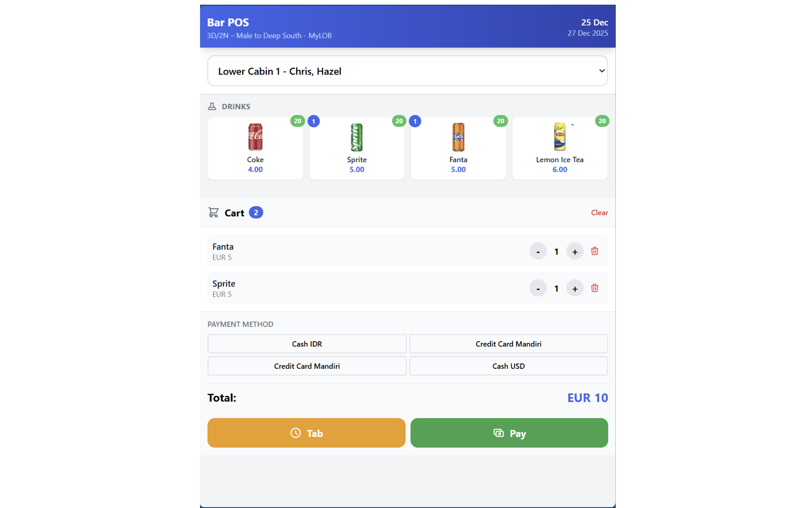Image resolution: width=812 pixels, height=508 pixels.
Task: Click the shopping cart icon next to Cart
Action: coord(214,212)
